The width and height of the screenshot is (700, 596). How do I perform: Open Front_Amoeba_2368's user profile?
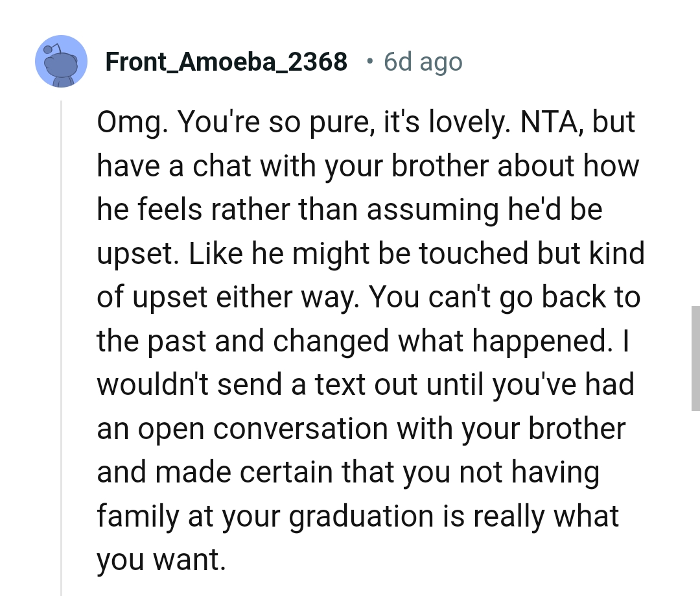pyautogui.click(x=226, y=62)
